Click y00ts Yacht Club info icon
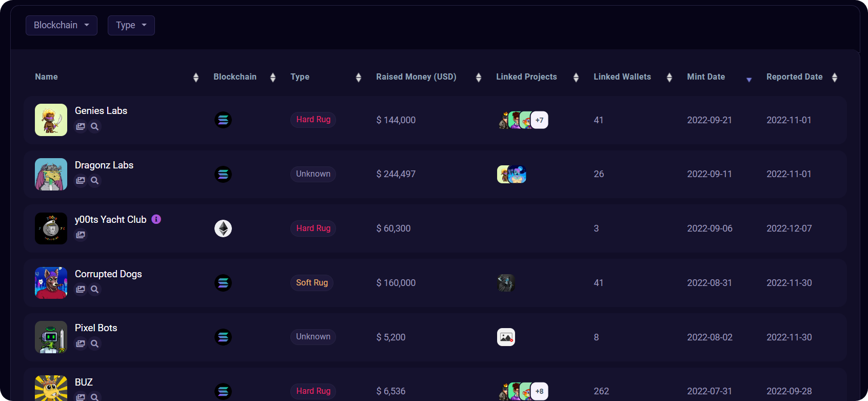The image size is (868, 401). (x=156, y=219)
